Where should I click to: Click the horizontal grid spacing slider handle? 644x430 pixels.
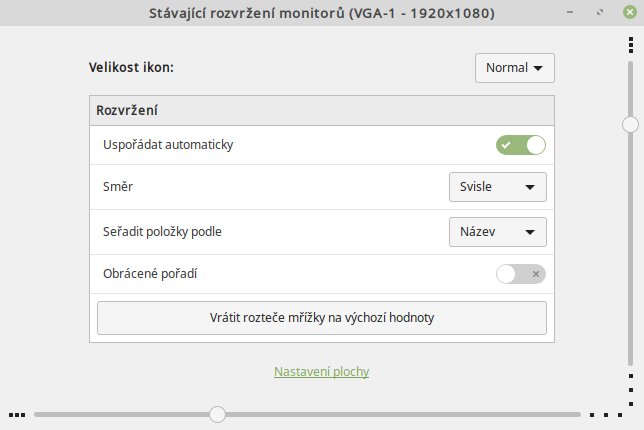(x=217, y=414)
